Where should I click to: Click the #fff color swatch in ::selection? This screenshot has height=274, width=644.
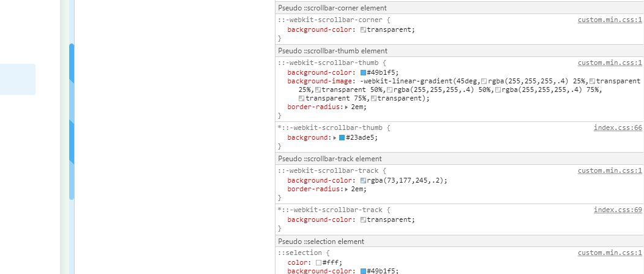point(319,262)
